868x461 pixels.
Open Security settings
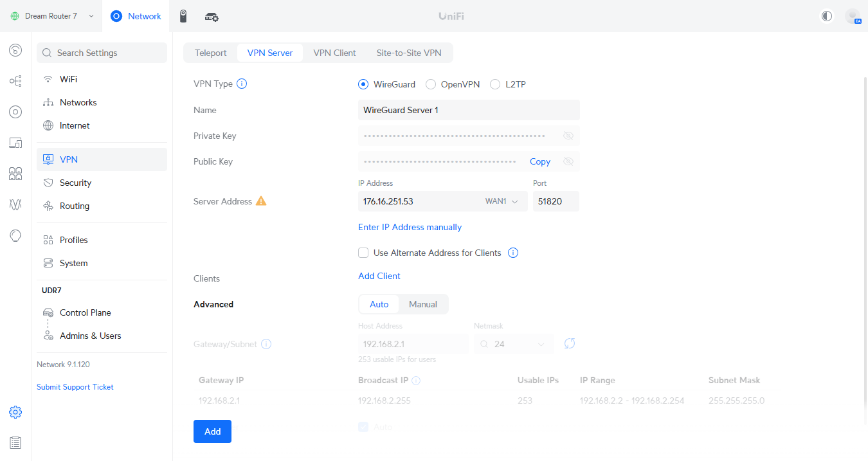point(102,183)
